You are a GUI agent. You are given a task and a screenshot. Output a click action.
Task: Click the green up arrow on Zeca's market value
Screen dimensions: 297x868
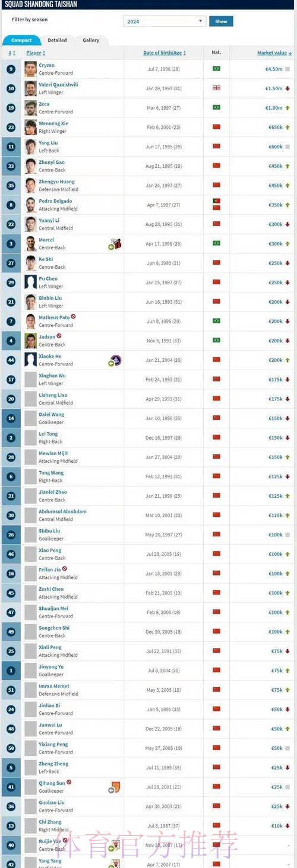click(x=287, y=108)
